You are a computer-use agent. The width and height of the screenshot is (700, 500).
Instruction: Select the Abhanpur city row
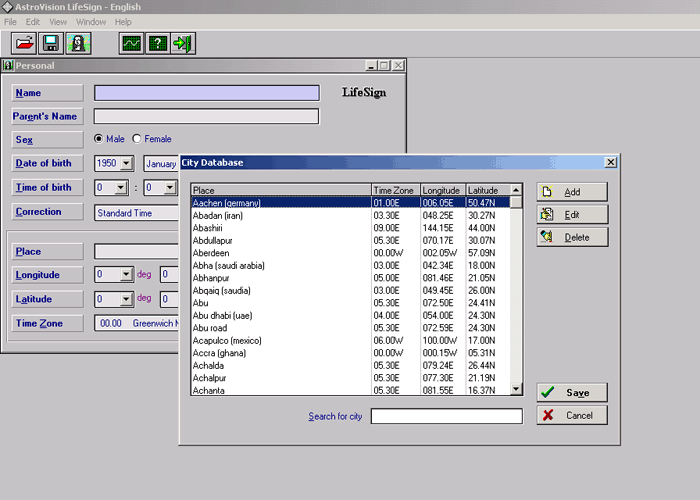point(350,278)
